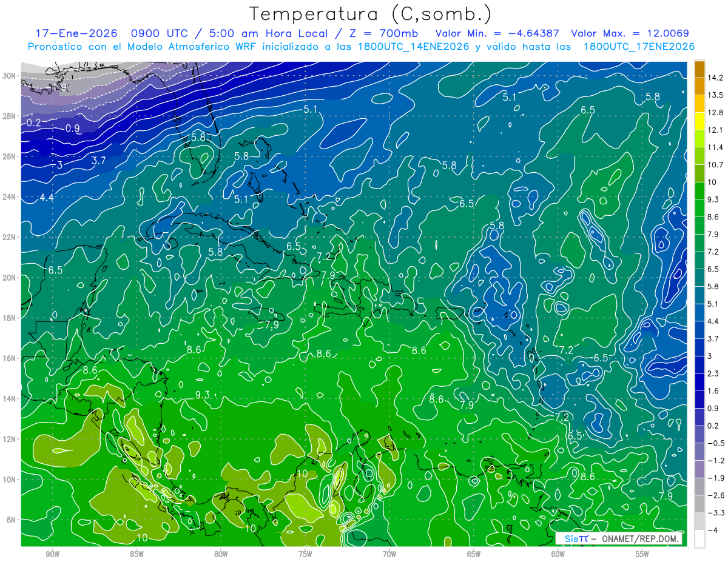The image size is (728, 562).
Task: Click the "90W" longitude axis label
Action: pyautogui.click(x=53, y=554)
